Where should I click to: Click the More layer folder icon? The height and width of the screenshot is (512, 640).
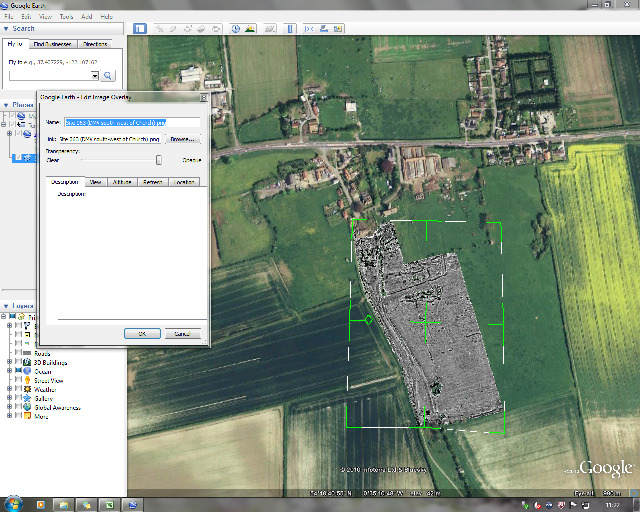27,416
